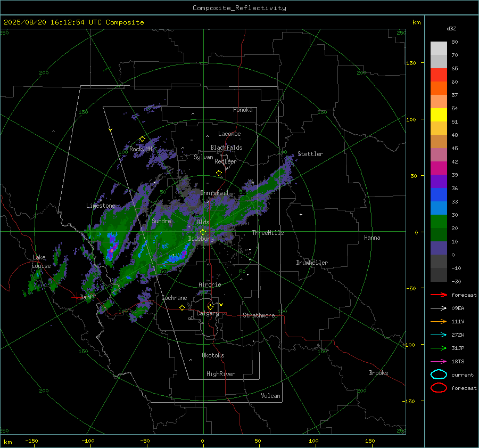The image size is (479, 448).
Task: Select the white 09EA arrow in legend
Action: (x=439, y=308)
